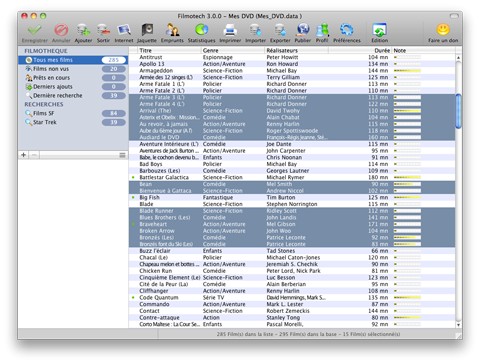Click scrollbar down arrow

[458, 325]
